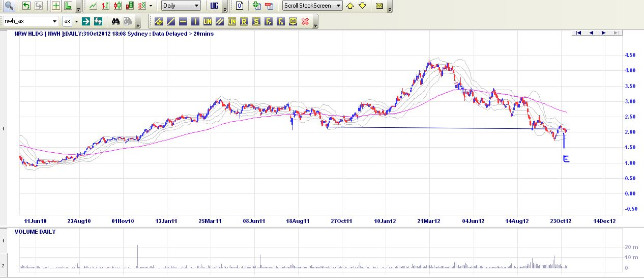Select the zigzag trend drawing tool

click(158, 21)
